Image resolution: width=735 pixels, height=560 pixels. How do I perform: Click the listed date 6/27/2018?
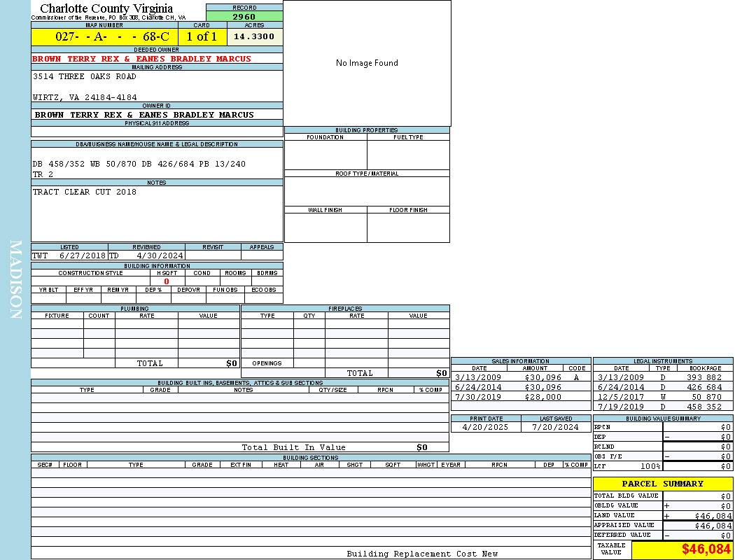(82, 255)
